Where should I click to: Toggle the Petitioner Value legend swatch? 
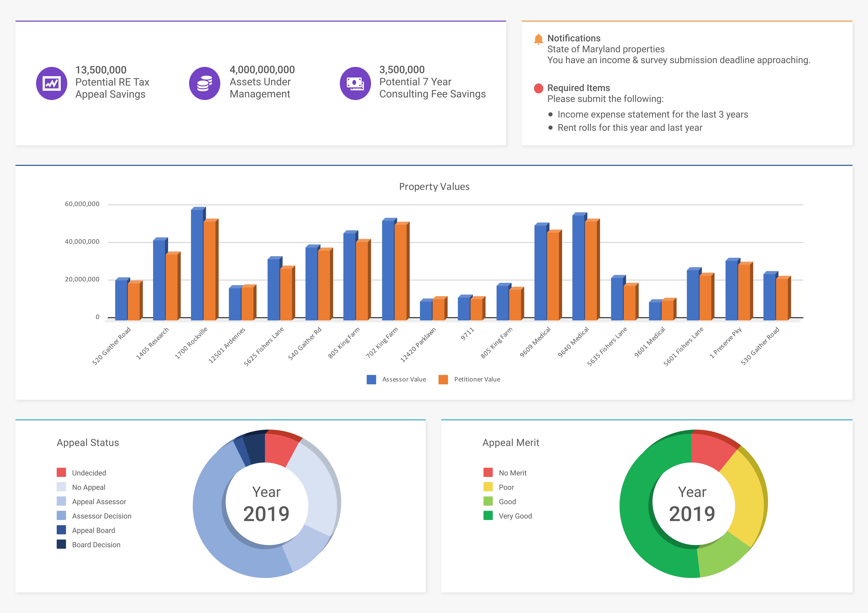[443, 379]
